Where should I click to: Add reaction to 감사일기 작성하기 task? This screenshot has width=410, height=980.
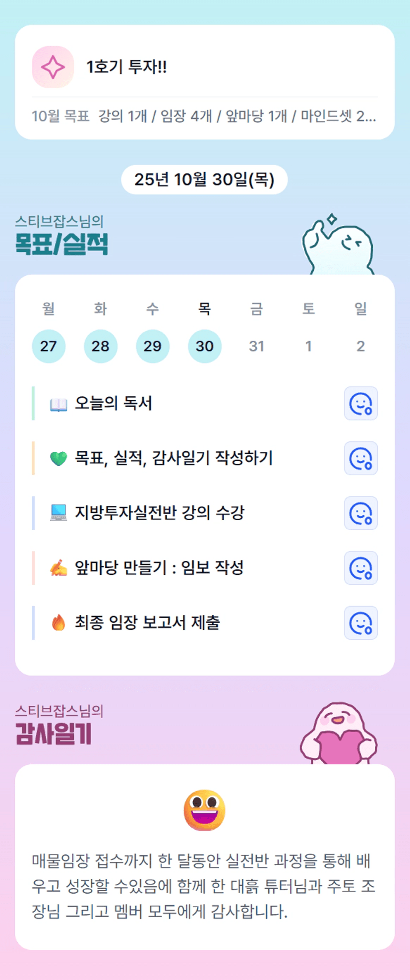pos(360,458)
